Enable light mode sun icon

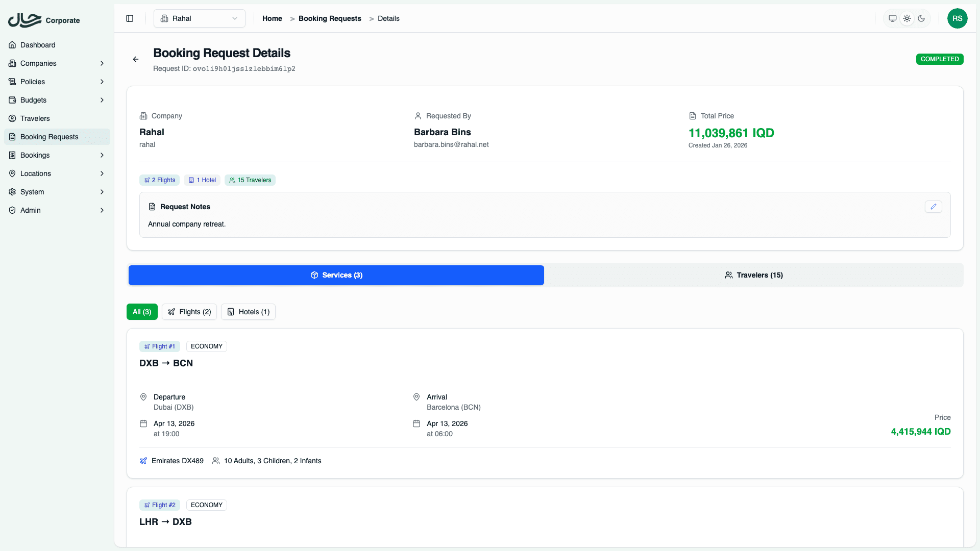906,18
